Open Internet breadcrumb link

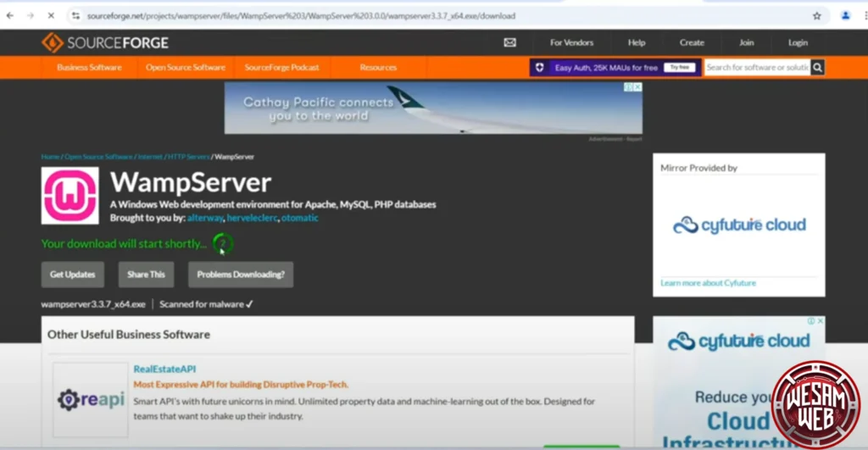pos(150,157)
